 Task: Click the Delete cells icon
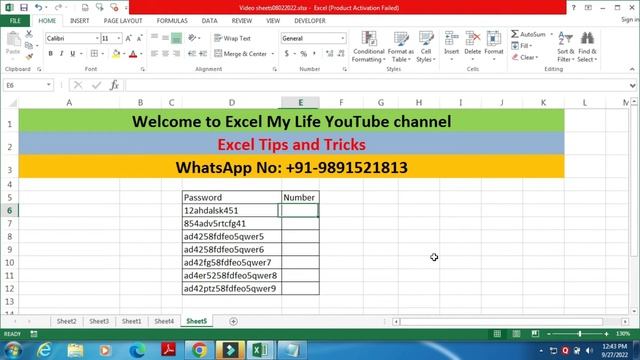point(473,38)
